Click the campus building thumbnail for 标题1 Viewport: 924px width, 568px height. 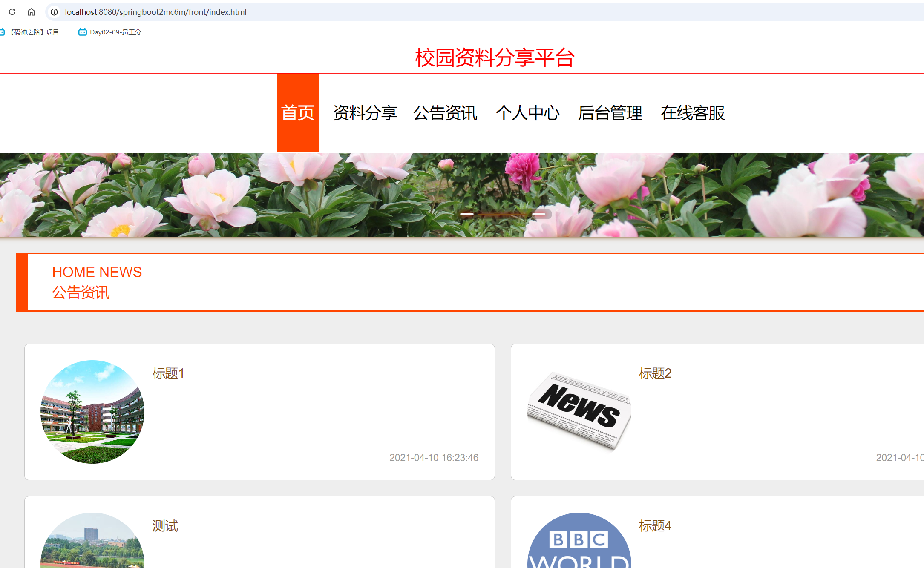pyautogui.click(x=92, y=412)
